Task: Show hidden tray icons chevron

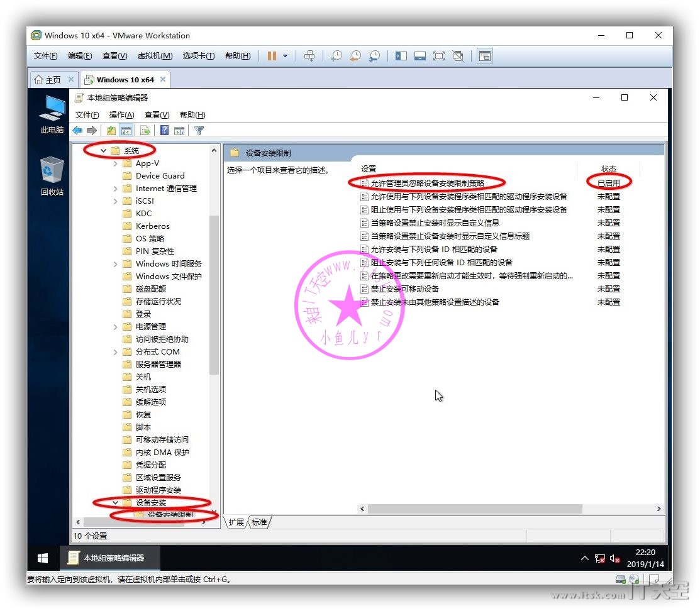Action: (x=584, y=558)
